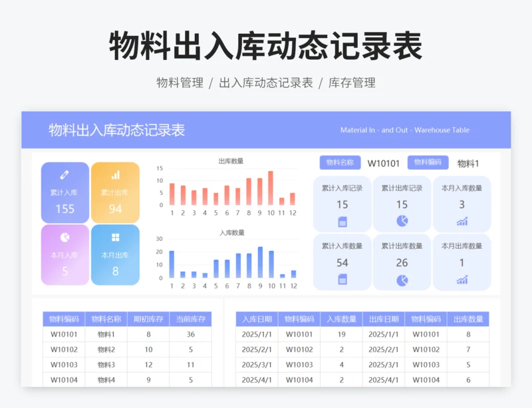The height and width of the screenshot is (408, 532).
Task: Click the tallest bar in the 出库数量 chart
Action: [271, 187]
